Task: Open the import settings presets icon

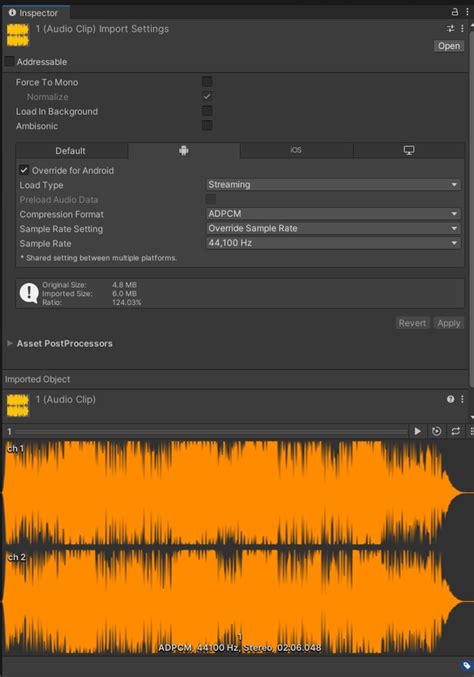Action: pos(451,28)
